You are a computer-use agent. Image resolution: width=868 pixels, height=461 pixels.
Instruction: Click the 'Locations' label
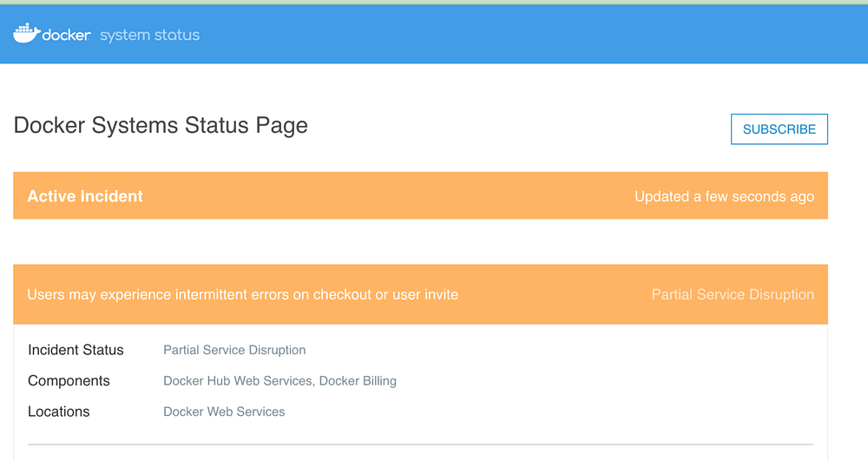(59, 412)
